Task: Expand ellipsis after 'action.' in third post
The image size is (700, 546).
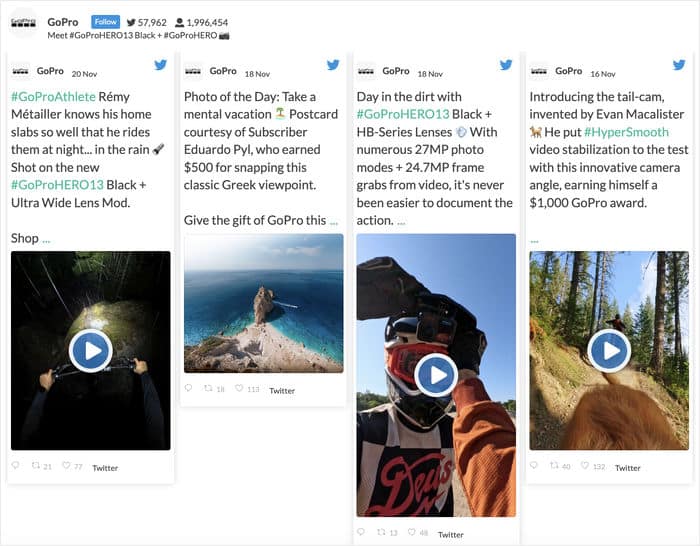Action: point(401,222)
